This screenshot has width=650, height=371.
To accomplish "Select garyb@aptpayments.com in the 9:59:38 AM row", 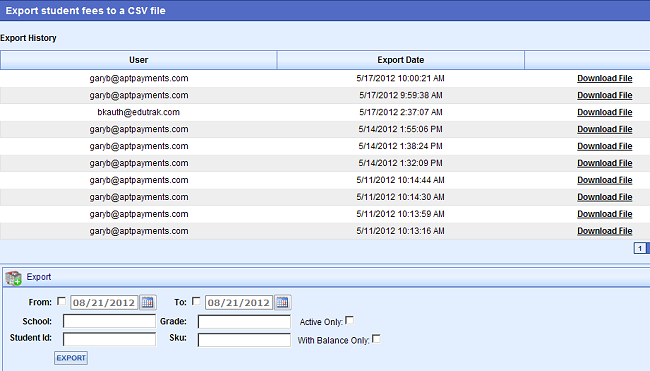I will [x=138, y=95].
